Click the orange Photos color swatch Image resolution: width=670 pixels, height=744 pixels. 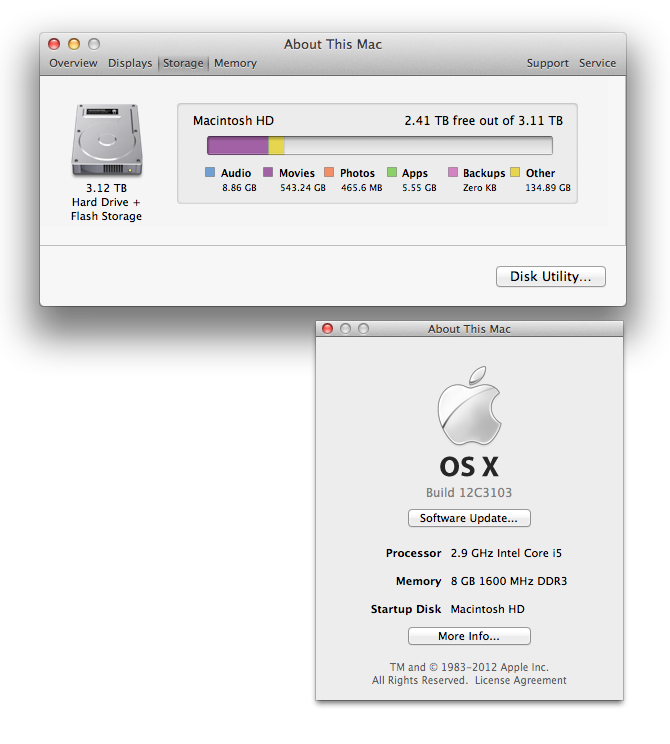(x=329, y=172)
